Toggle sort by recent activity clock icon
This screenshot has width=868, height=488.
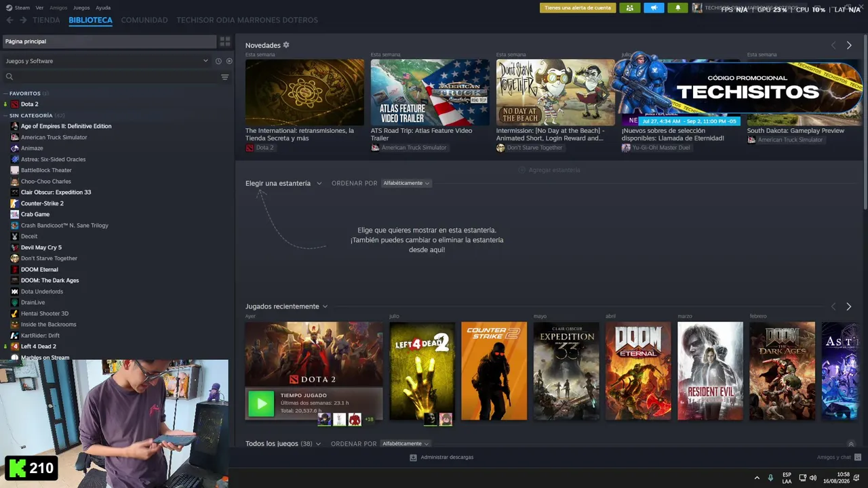click(x=218, y=61)
